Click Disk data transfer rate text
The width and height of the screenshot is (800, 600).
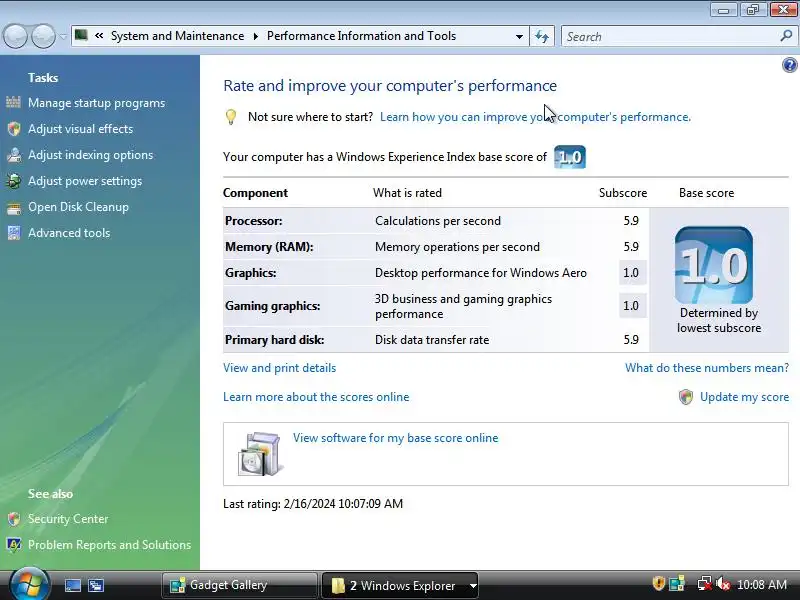coord(432,340)
